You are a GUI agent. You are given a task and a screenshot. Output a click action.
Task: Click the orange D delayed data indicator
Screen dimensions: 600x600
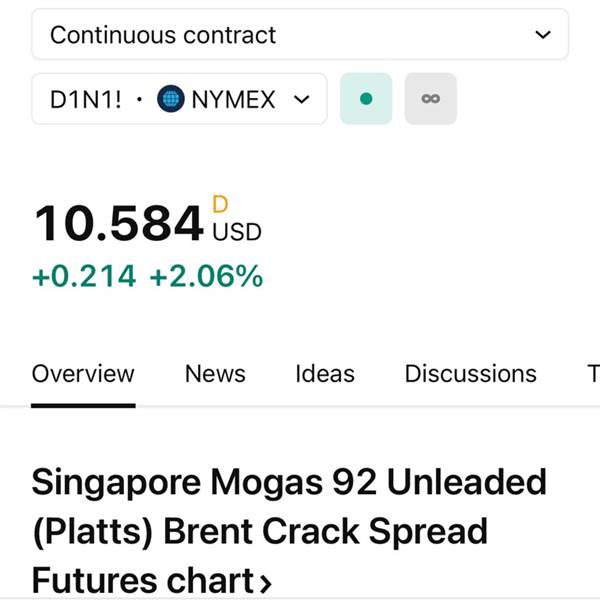coord(220,204)
